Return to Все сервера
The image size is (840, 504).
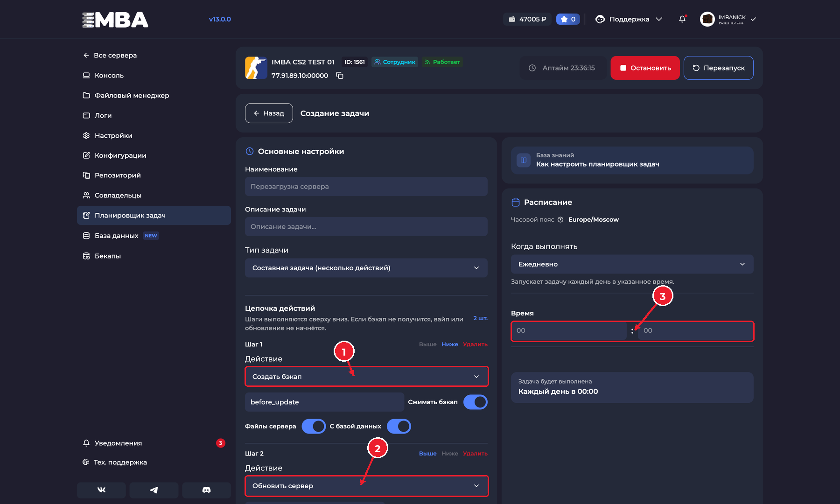110,56
